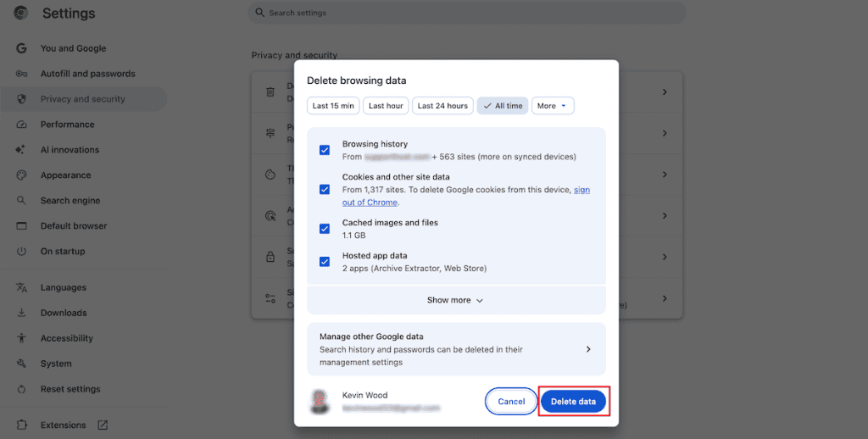Click the sliders icon in privacy list
Image resolution: width=868 pixels, height=439 pixels.
click(x=270, y=298)
